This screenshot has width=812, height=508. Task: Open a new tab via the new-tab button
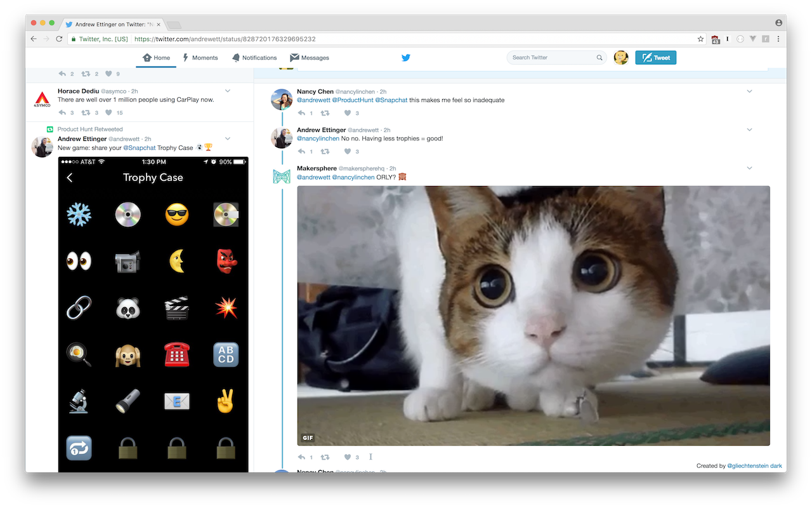[174, 25]
